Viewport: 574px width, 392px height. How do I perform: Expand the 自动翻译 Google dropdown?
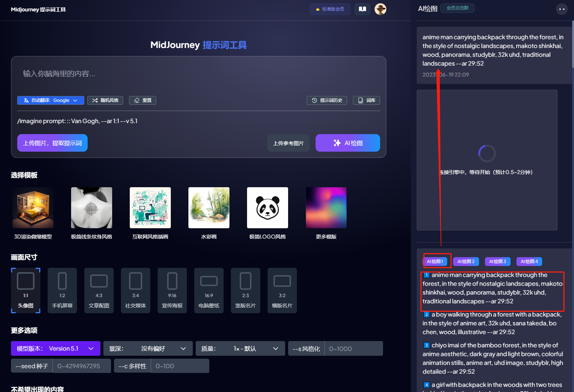[x=51, y=100]
